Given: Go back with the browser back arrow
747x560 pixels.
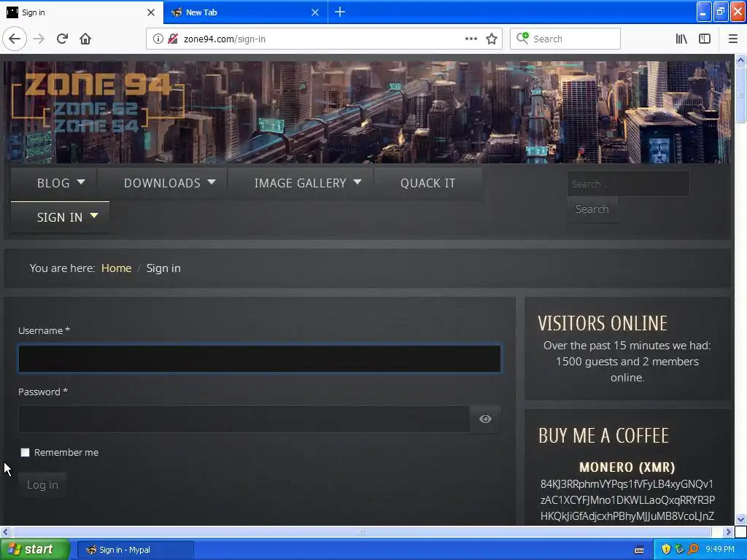Looking at the screenshot, I should (15, 39).
